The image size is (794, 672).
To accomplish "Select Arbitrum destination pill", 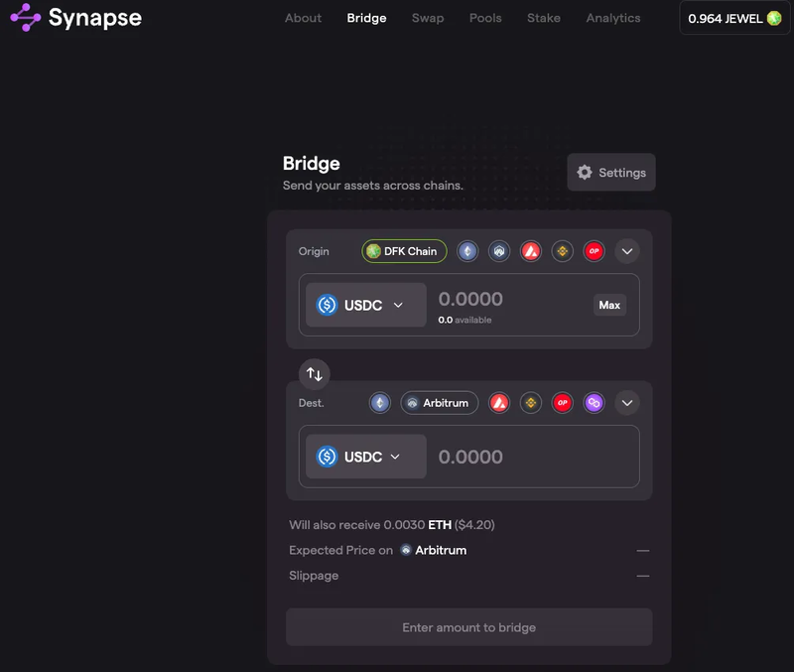I will coord(439,403).
